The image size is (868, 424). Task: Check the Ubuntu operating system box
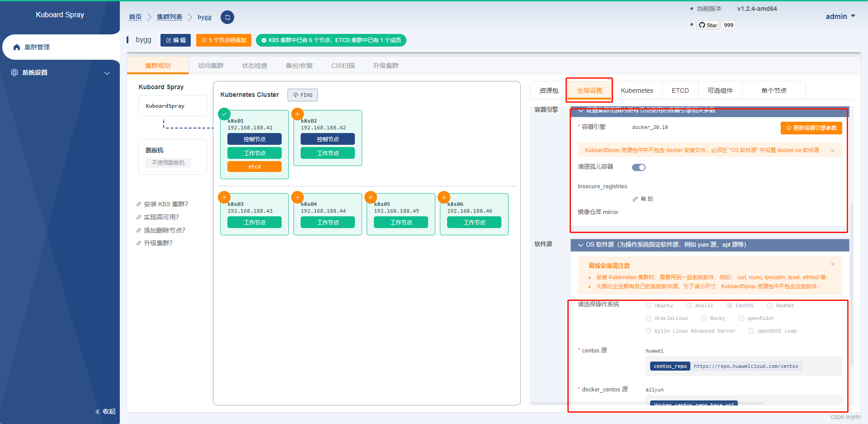(x=648, y=305)
